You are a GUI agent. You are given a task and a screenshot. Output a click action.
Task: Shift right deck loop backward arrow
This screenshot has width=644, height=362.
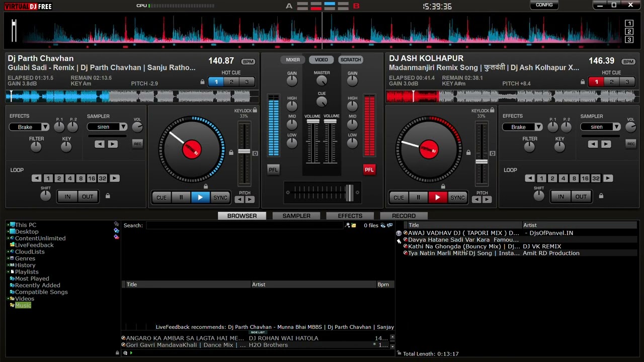(529, 178)
